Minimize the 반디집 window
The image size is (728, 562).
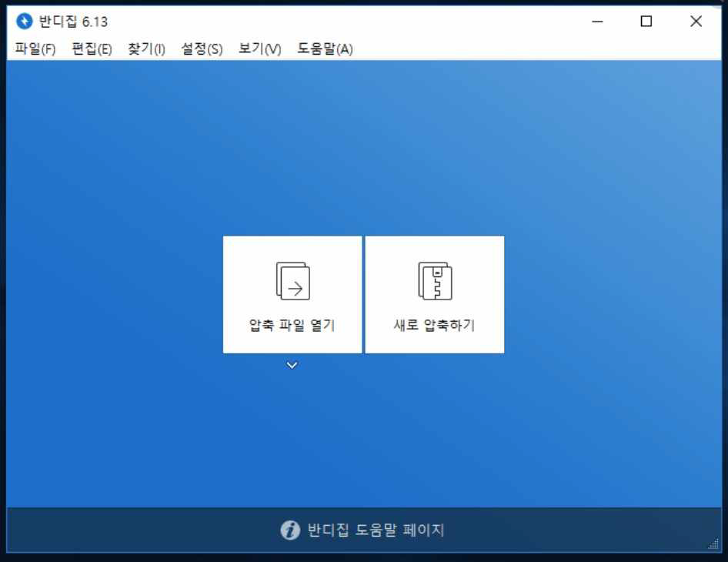click(597, 22)
